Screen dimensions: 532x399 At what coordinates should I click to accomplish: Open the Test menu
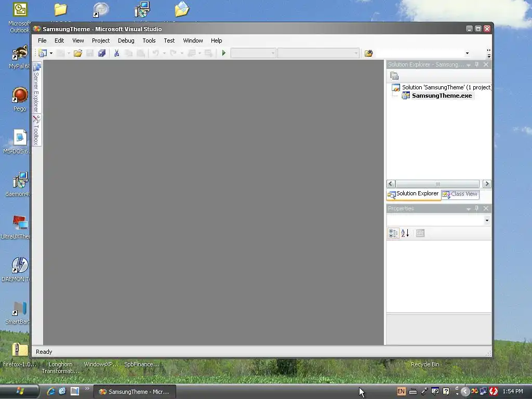[169, 41]
